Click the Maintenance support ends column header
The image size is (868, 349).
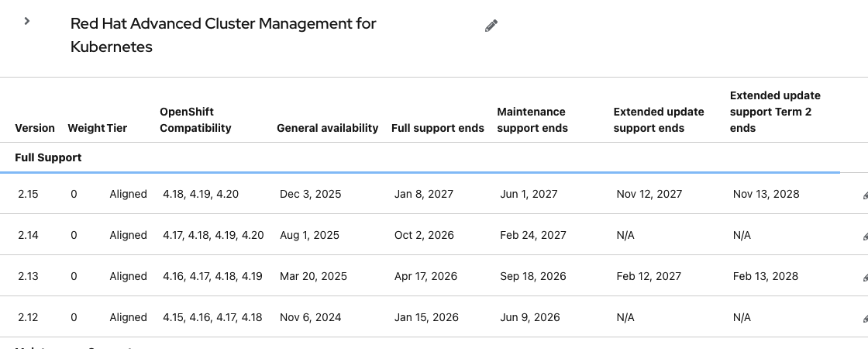(x=532, y=120)
